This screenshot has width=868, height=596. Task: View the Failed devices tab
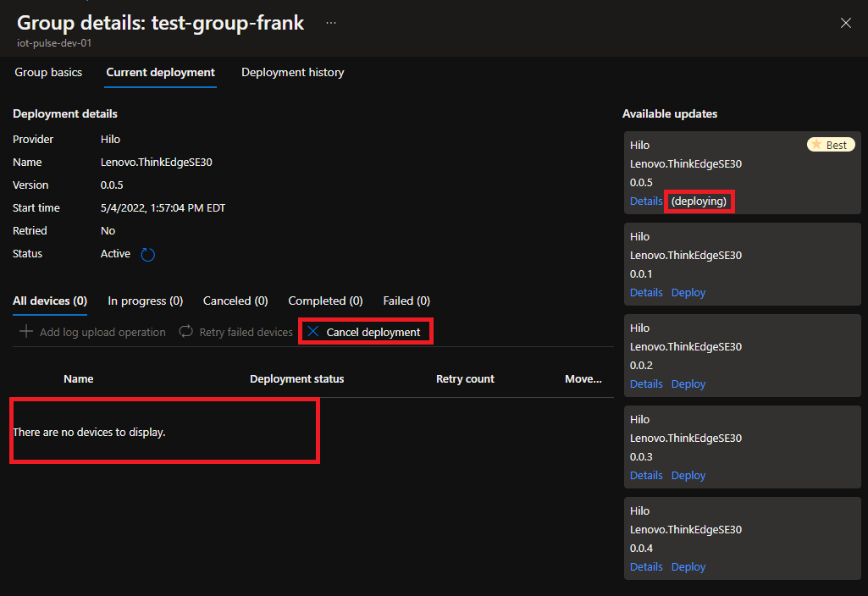(406, 301)
